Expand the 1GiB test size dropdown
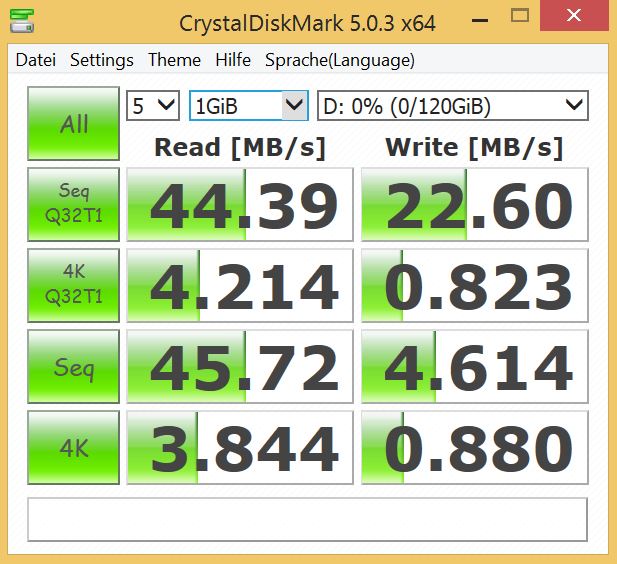 (248, 105)
